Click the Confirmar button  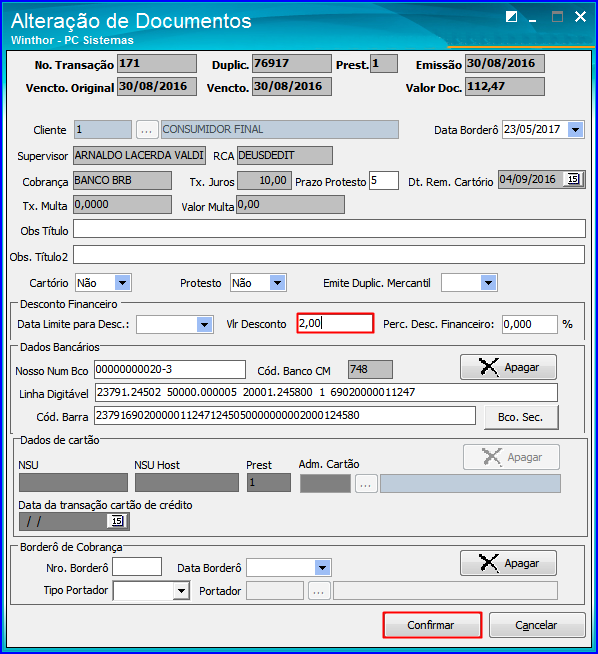coord(432,625)
